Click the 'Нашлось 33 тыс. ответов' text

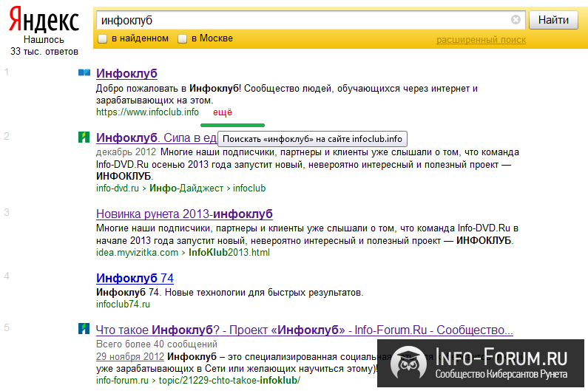click(44, 45)
